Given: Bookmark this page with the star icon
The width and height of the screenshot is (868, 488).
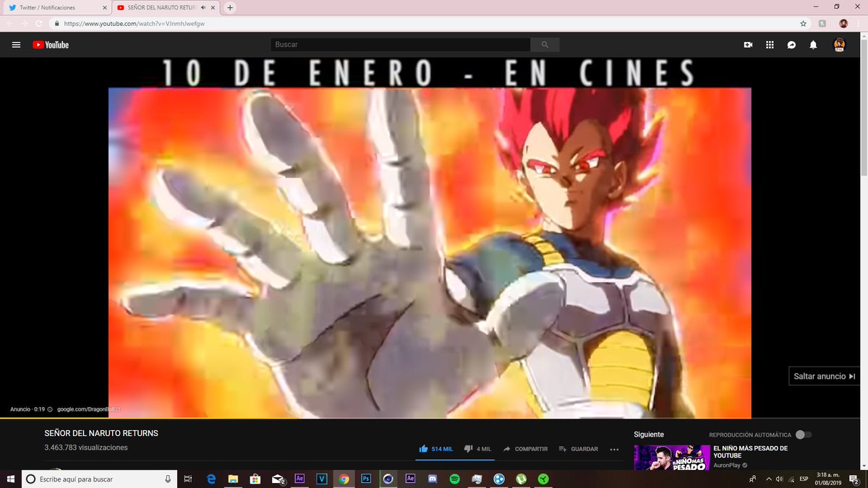Looking at the screenshot, I should pos(804,23).
